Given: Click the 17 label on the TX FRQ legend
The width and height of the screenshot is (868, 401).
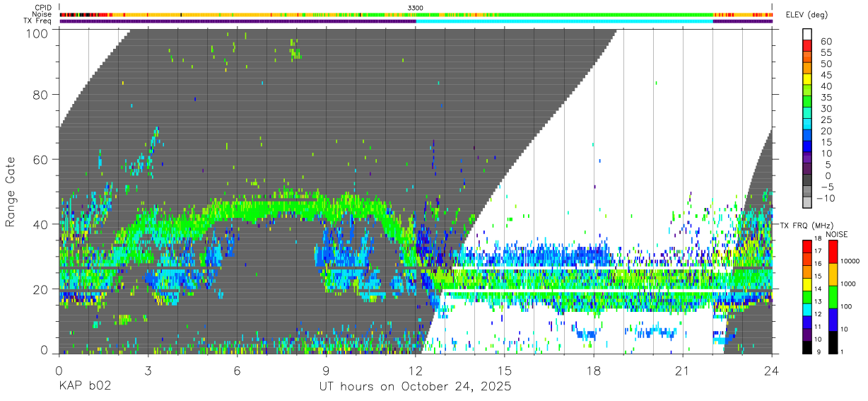Looking at the screenshot, I should tap(817, 251).
